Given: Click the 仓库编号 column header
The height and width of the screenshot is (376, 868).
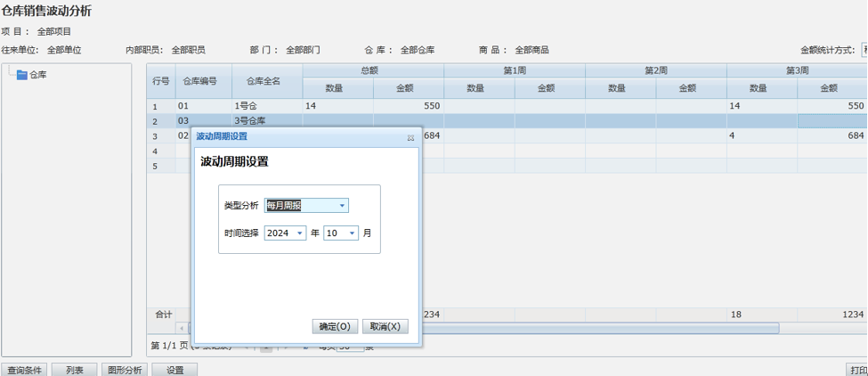Looking at the screenshot, I should point(200,81).
